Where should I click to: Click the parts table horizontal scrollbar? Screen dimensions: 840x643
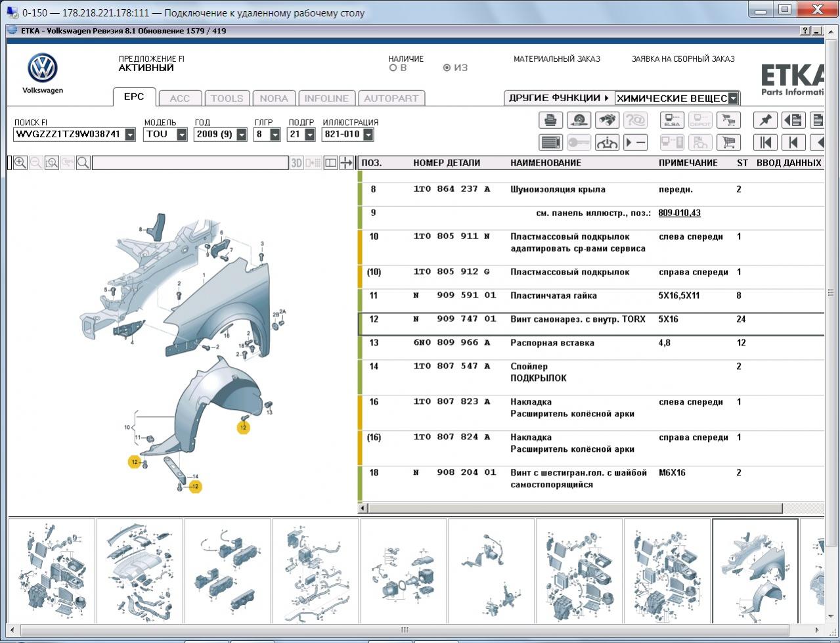[575, 508]
